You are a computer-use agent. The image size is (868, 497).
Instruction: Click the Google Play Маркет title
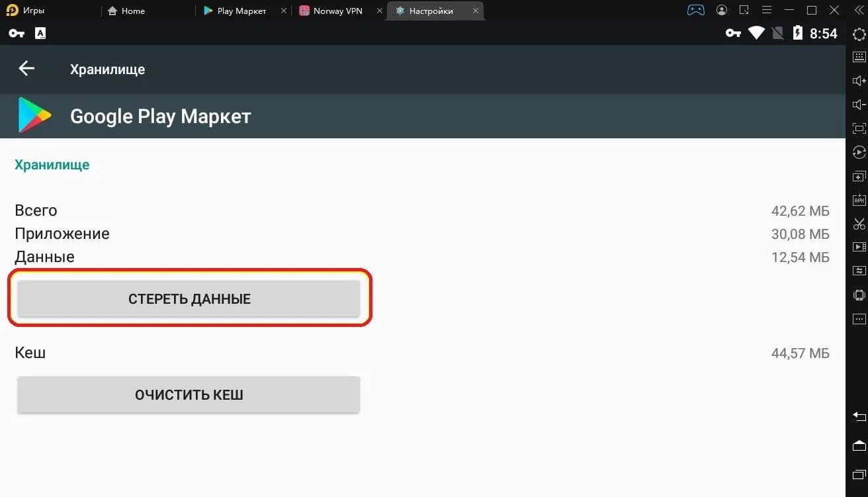[x=161, y=116]
